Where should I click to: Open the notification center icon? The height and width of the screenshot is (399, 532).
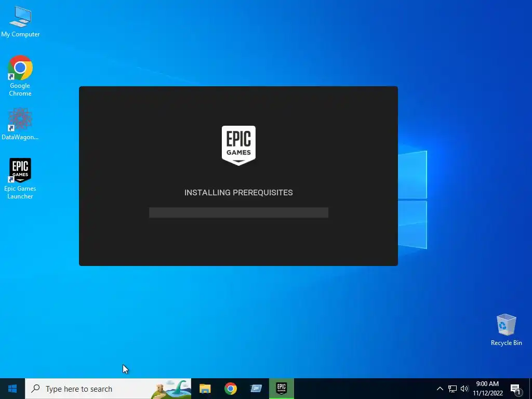tap(515, 389)
